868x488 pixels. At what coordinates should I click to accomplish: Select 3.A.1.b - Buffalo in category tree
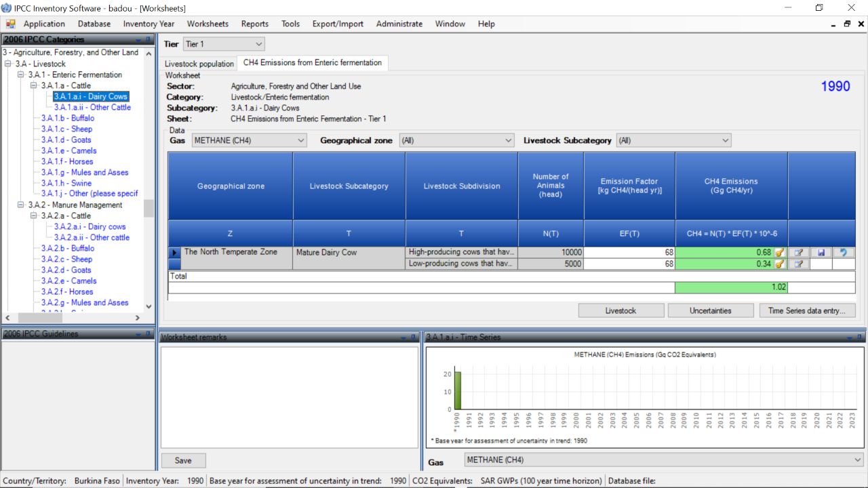click(x=67, y=119)
